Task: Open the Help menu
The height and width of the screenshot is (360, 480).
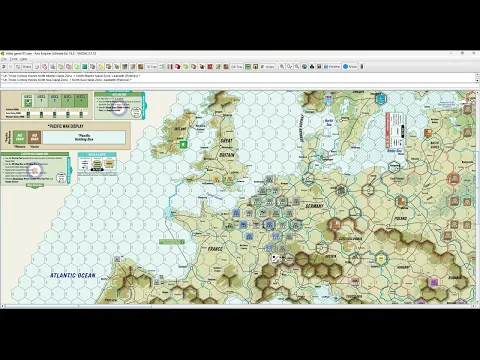Action: 23,59
